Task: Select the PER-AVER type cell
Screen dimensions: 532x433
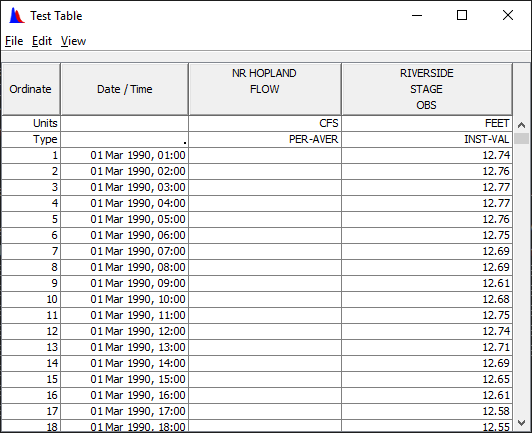Action: 265,139
